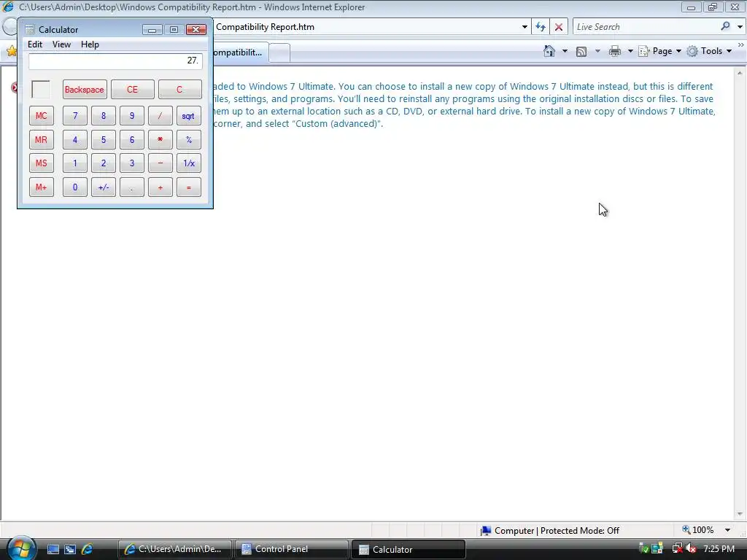The image size is (747, 560).
Task: Click Show Desktop quick launch icon
Action: click(x=53, y=549)
